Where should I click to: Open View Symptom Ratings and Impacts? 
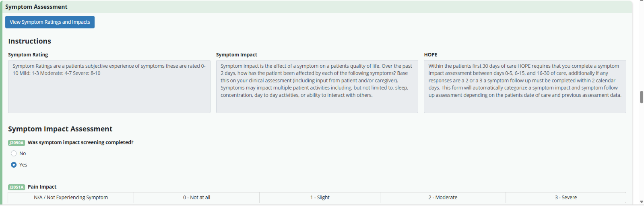(50, 22)
